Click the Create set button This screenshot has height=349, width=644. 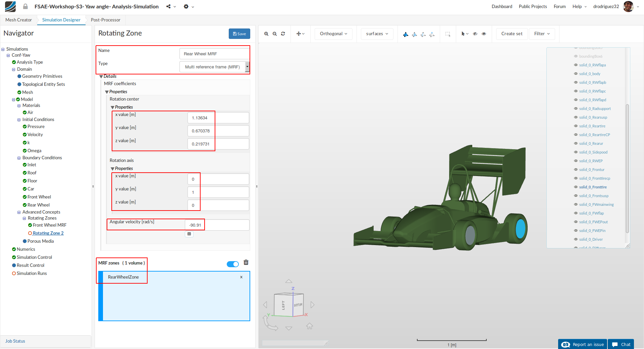(x=512, y=34)
